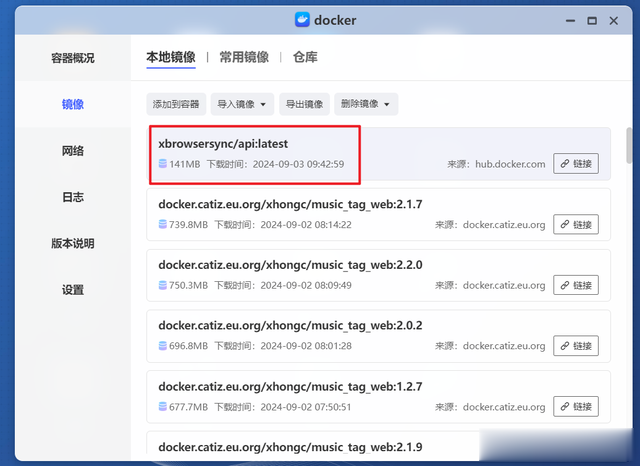
Task: Click download time 2024-09-02 08:09:49
Action: pyautogui.click(x=306, y=285)
